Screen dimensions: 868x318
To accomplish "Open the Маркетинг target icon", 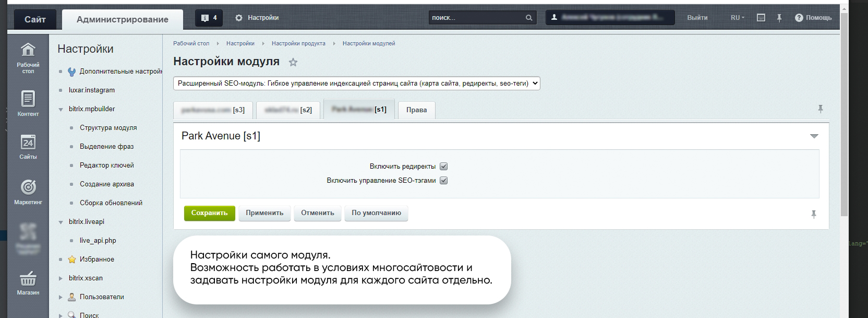I will (28, 187).
